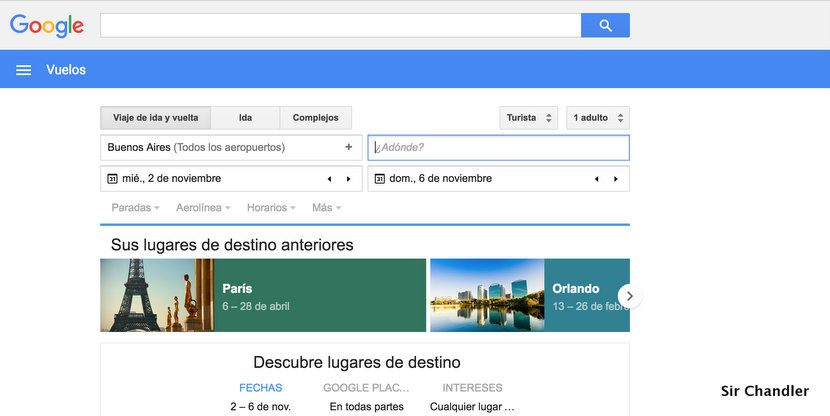
Task: Open return date calendar icon
Action: [379, 179]
